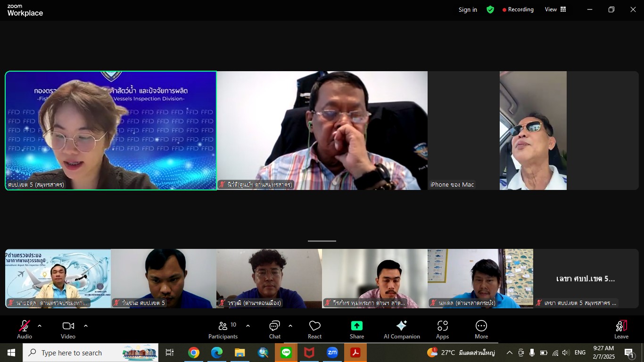Open Adobe Acrobat from taskbar
This screenshot has width=644, height=362.
tap(355, 353)
